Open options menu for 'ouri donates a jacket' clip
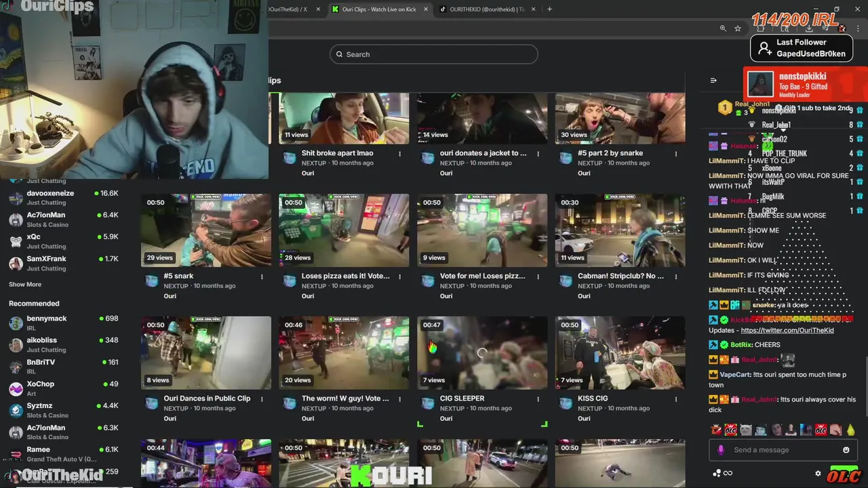 click(538, 154)
